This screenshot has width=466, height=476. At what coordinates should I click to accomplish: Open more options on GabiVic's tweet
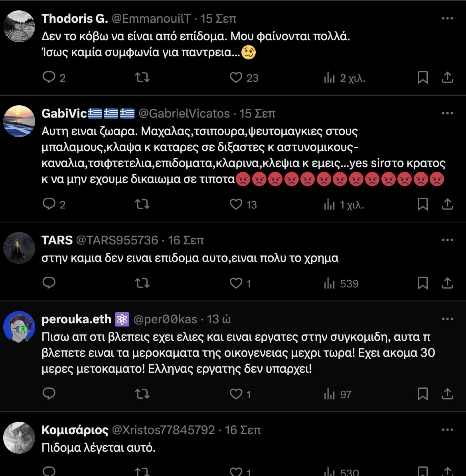pyautogui.click(x=448, y=113)
